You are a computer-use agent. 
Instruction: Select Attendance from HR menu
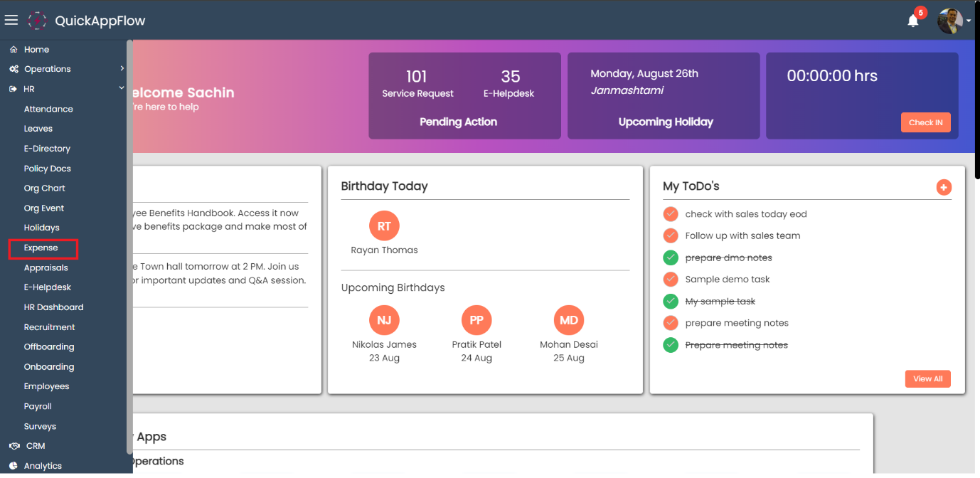[x=48, y=110]
